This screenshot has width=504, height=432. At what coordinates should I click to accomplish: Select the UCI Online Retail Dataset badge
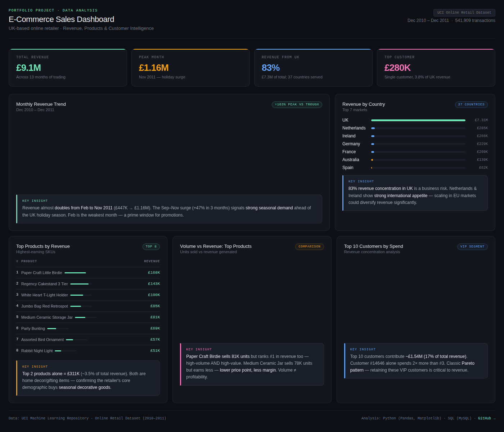464,13
